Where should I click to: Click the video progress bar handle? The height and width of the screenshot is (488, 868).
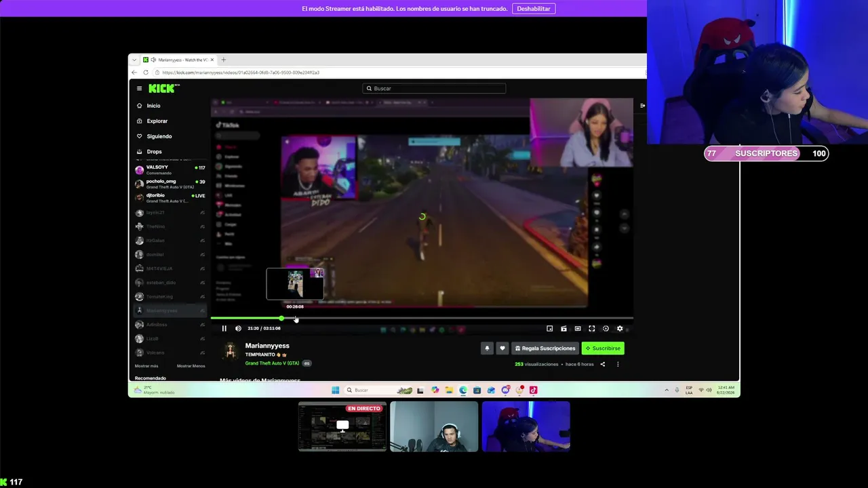(281, 318)
